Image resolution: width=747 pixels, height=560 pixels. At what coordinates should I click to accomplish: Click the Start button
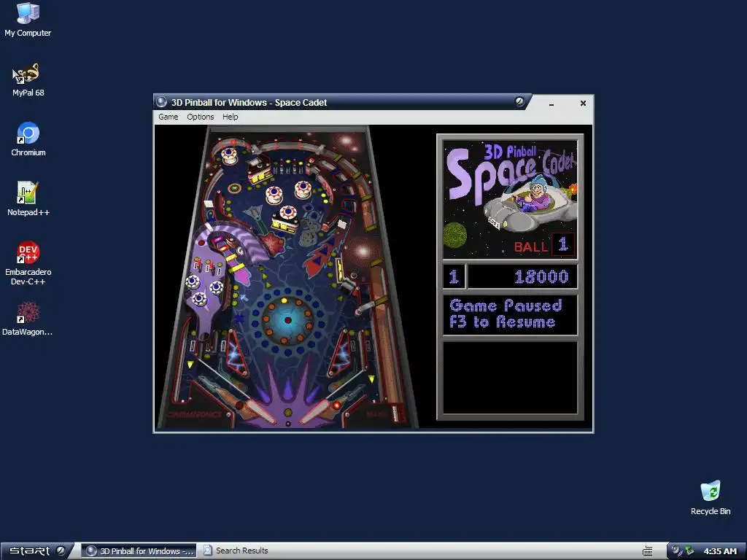(36, 551)
